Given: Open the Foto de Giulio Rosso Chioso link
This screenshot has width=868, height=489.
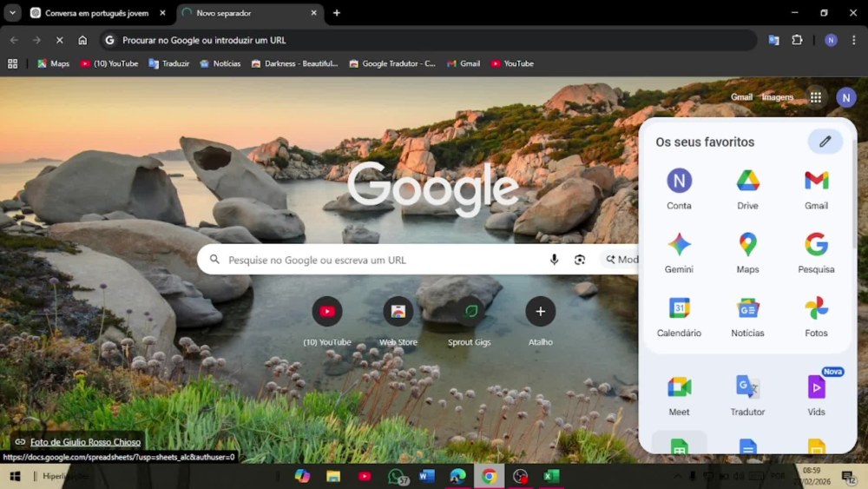Looking at the screenshot, I should tap(85, 442).
